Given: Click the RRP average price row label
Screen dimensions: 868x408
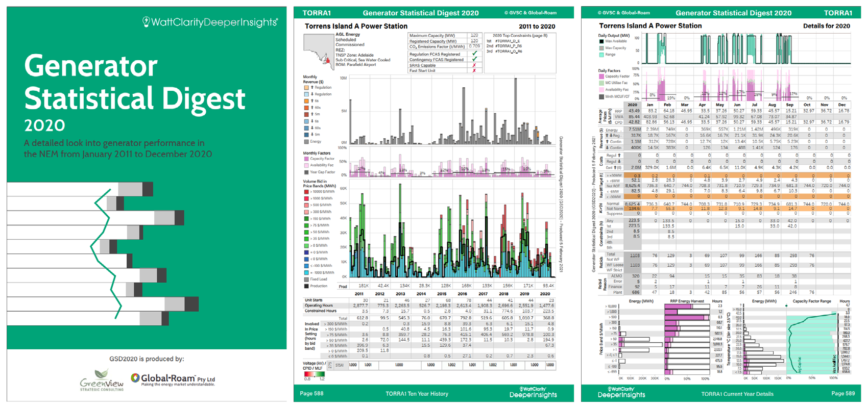Looking at the screenshot, I should [x=618, y=111].
